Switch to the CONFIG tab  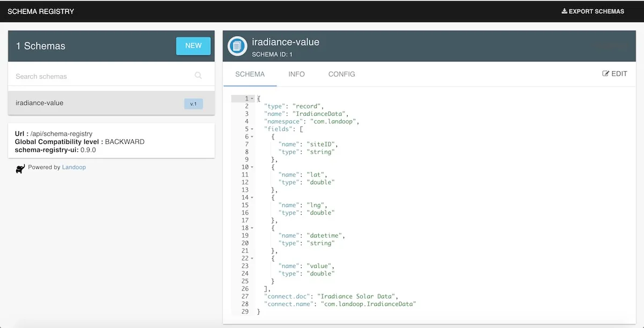[x=342, y=74]
